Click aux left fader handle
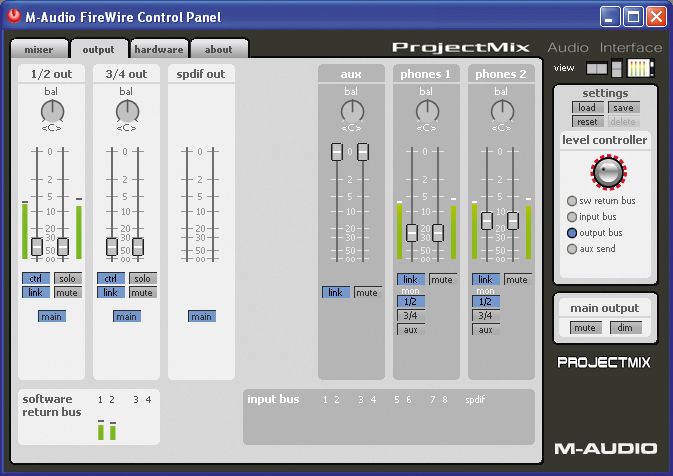The height and width of the screenshot is (476, 673). point(337,152)
